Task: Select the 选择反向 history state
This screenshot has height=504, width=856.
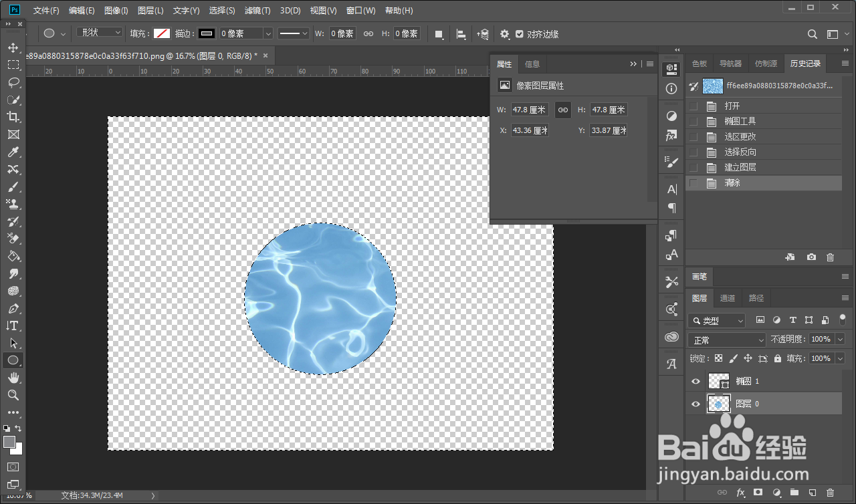Action: [763, 152]
